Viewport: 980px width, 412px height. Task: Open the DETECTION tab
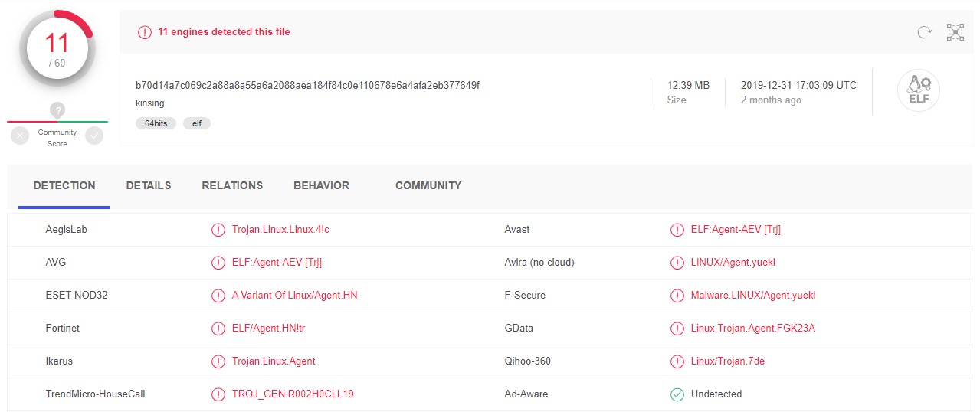(x=64, y=186)
